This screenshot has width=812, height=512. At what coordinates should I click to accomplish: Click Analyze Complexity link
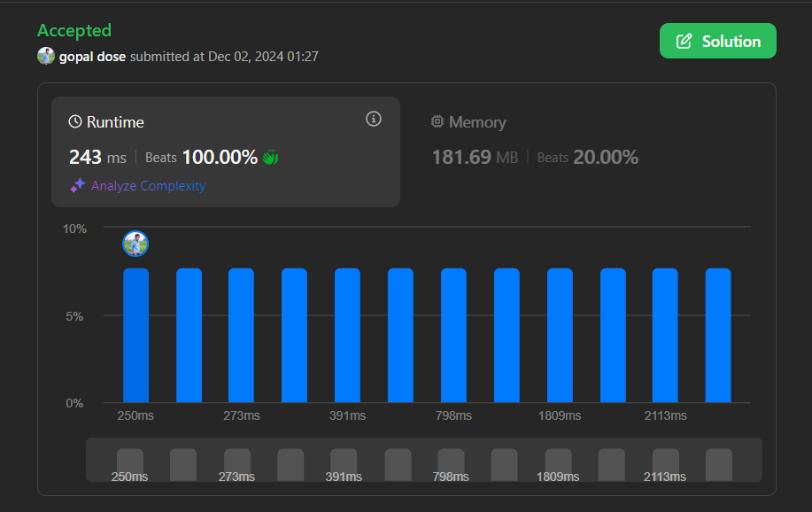coord(148,185)
